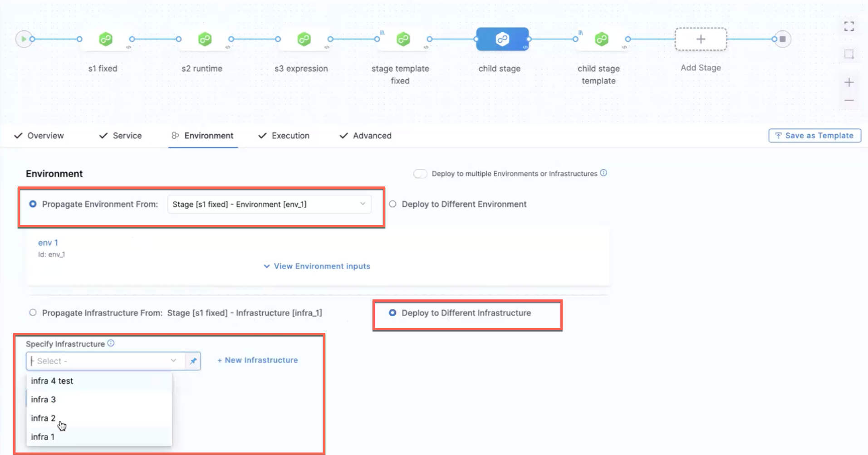
Task: Click the stage template fixed node
Action: click(x=403, y=39)
